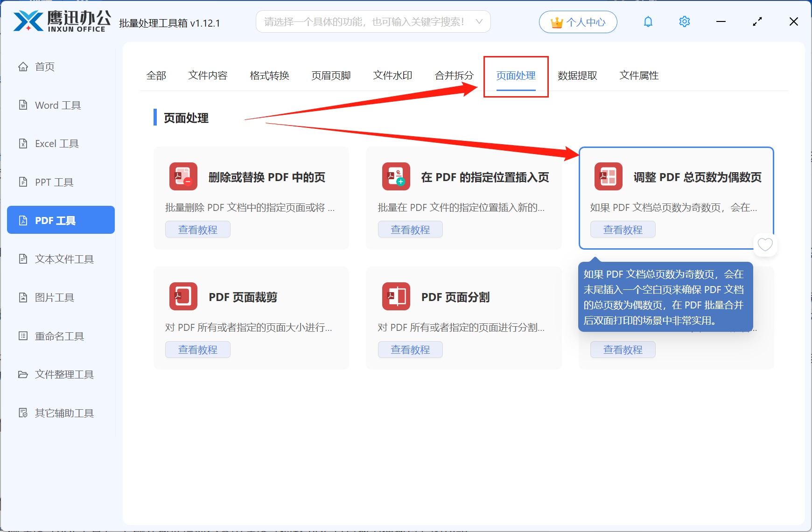The width and height of the screenshot is (812, 532).
Task: Click the PDF 页面分割 tool icon
Action: tap(396, 296)
